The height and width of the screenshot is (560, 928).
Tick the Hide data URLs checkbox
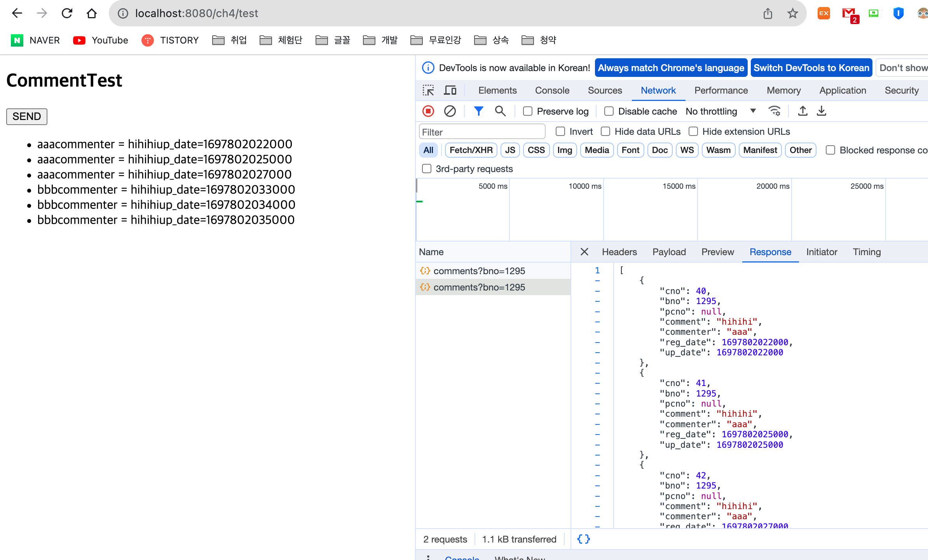point(605,132)
